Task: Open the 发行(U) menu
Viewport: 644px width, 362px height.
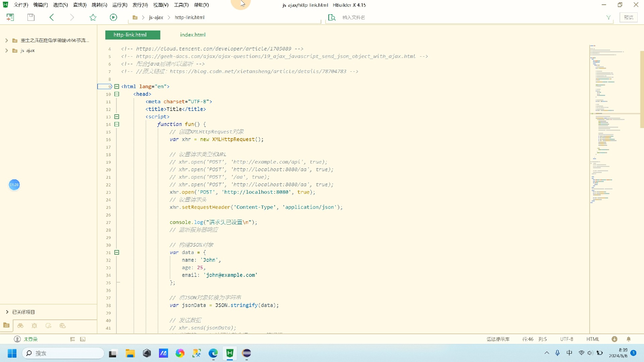Action: 140,5
